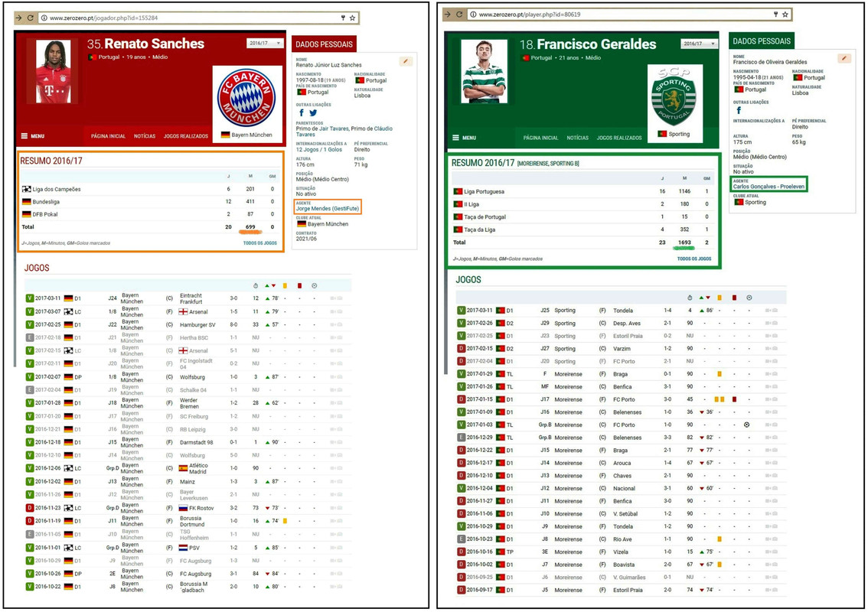The width and height of the screenshot is (868, 612).
Task: Click Nacional opponent in Geraldes games
Action: [x=624, y=489]
